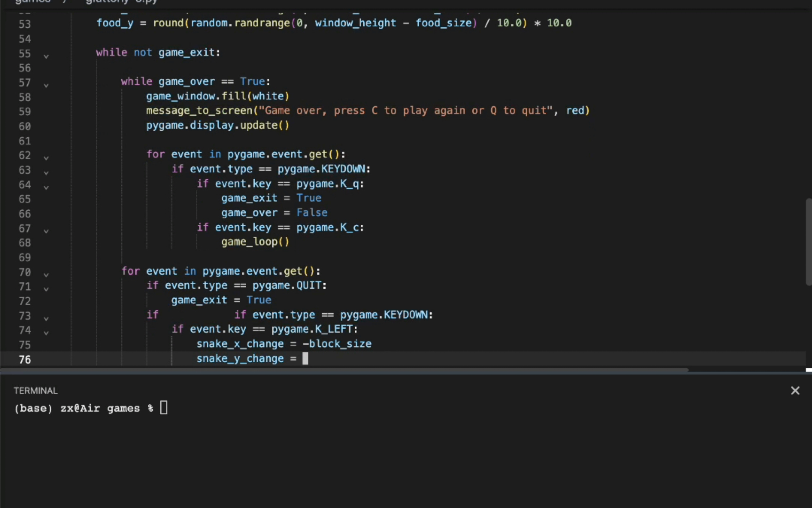812x508 pixels.
Task: Click 'window_height' on line 53
Action: [356, 23]
